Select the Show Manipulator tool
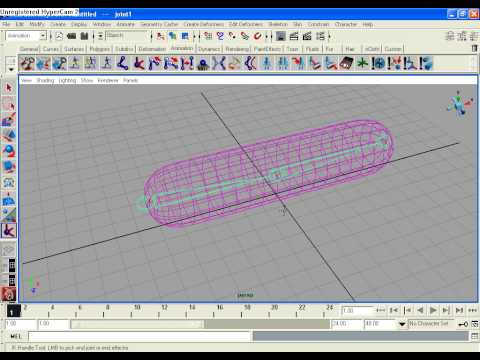The height and width of the screenshot is (360, 480). pos(9,215)
